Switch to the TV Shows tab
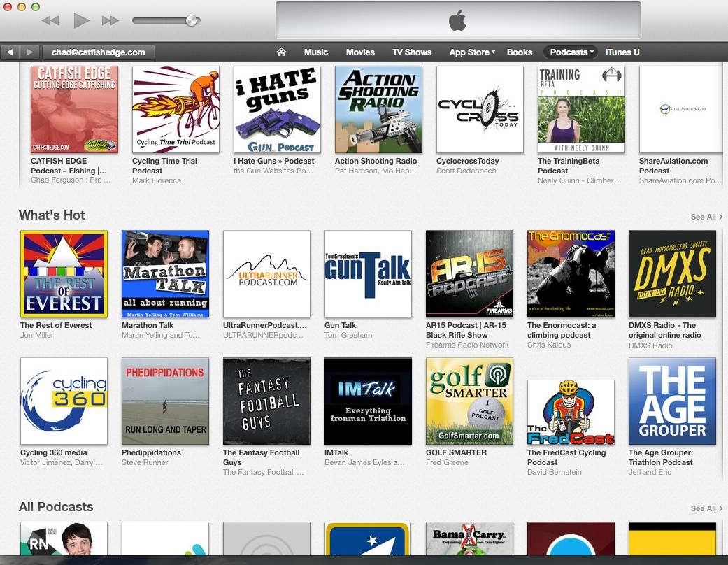 click(x=412, y=52)
